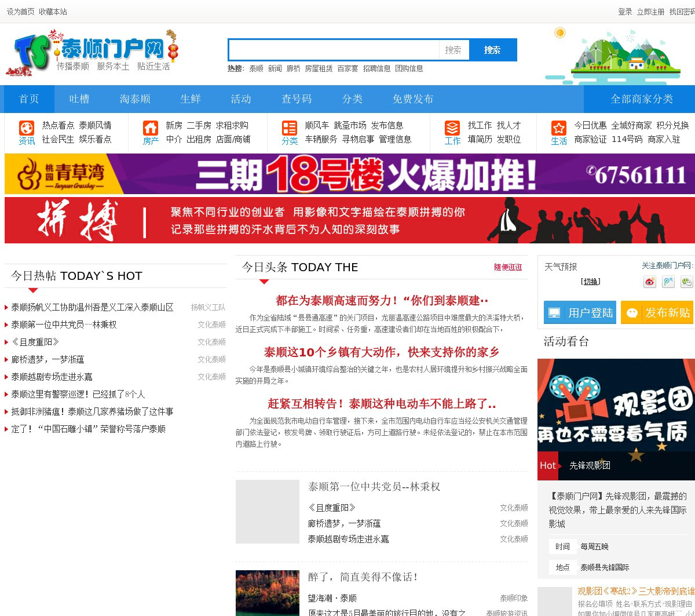This screenshot has height=616, width=695.
Task: Click 收藏本站 link
Action: (53, 12)
